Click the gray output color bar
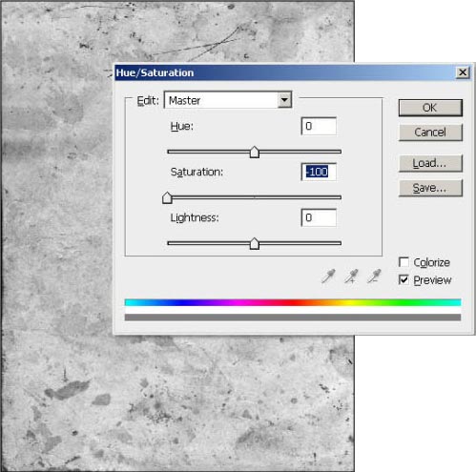Image resolution: width=476 pixels, height=472 pixels. click(293, 318)
